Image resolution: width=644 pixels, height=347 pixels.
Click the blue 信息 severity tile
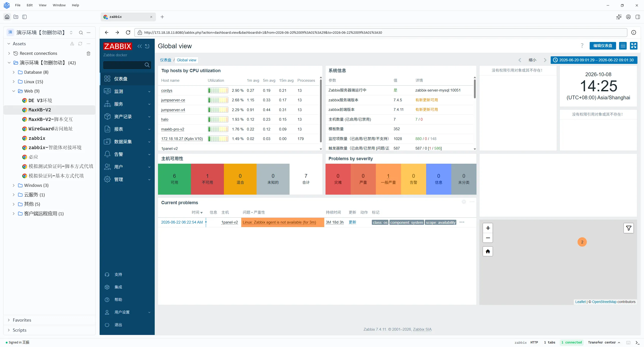pos(438,179)
